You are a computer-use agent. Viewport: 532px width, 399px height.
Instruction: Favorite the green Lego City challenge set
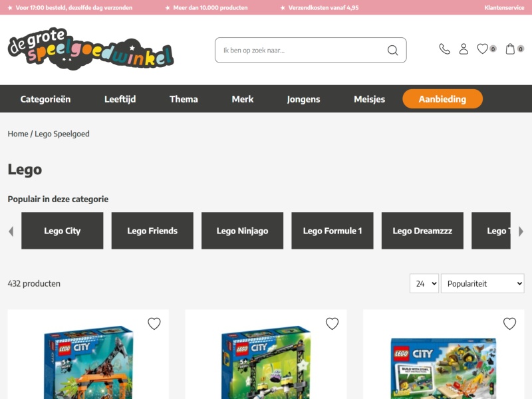tap(331, 323)
